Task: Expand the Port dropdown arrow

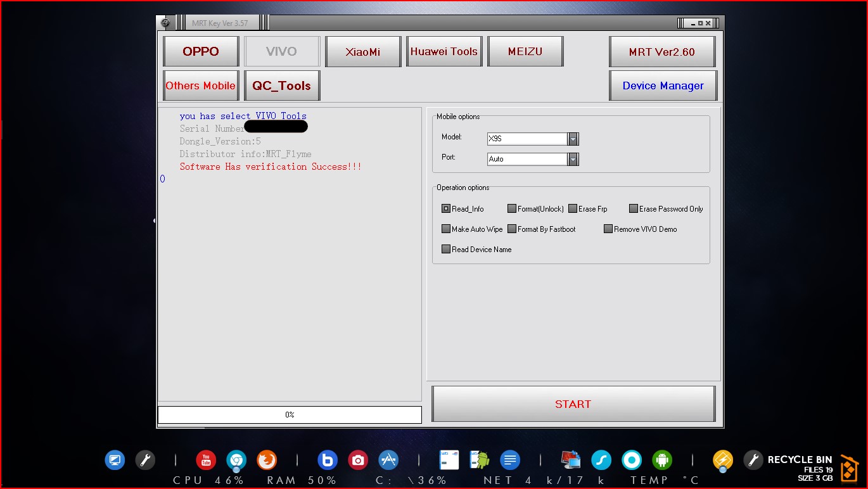Action: [x=573, y=159]
